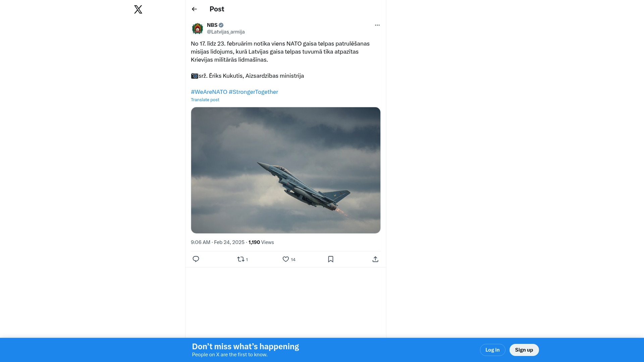644x362 pixels.
Task: Open the NBS profile avatar
Action: coord(198,28)
